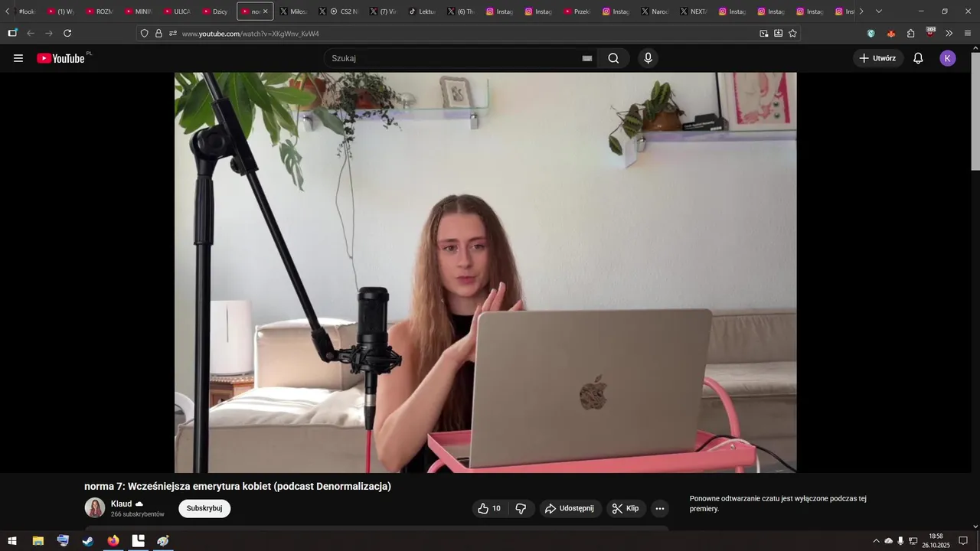980x551 pixels.
Task: Open YouTube notifications bell
Action: 918,58
